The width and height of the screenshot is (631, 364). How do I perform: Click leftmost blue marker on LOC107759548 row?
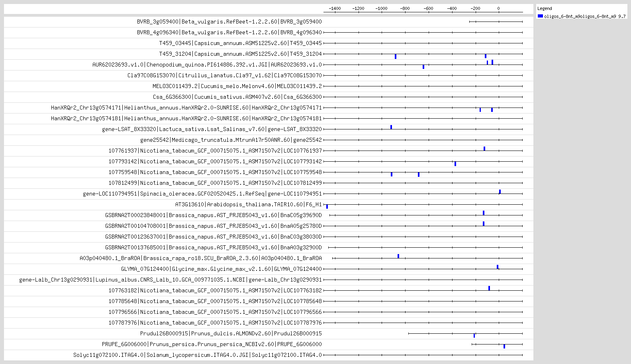click(x=392, y=174)
